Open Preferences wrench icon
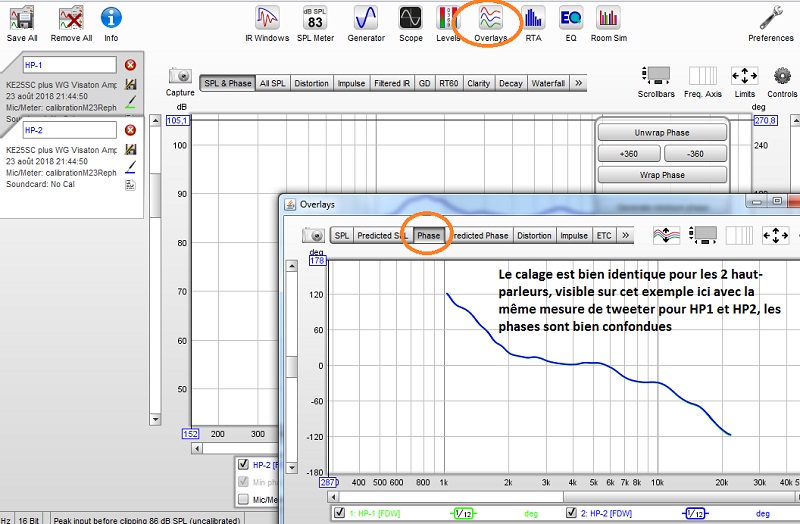The image size is (800, 524). tap(770, 24)
